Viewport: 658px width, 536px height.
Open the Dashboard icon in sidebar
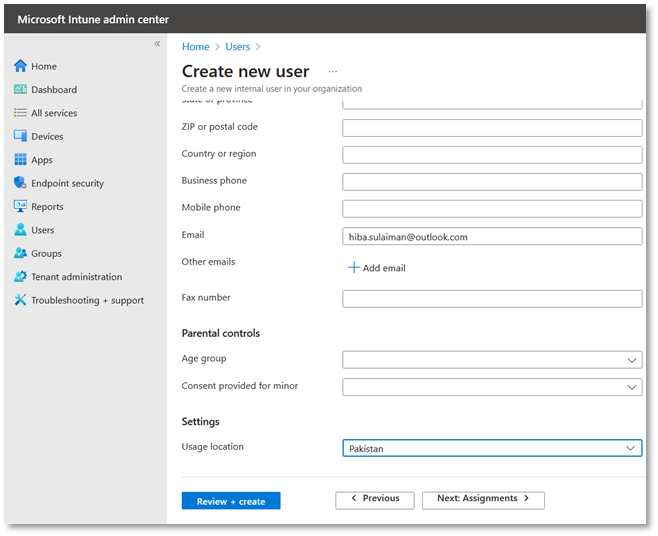point(20,89)
